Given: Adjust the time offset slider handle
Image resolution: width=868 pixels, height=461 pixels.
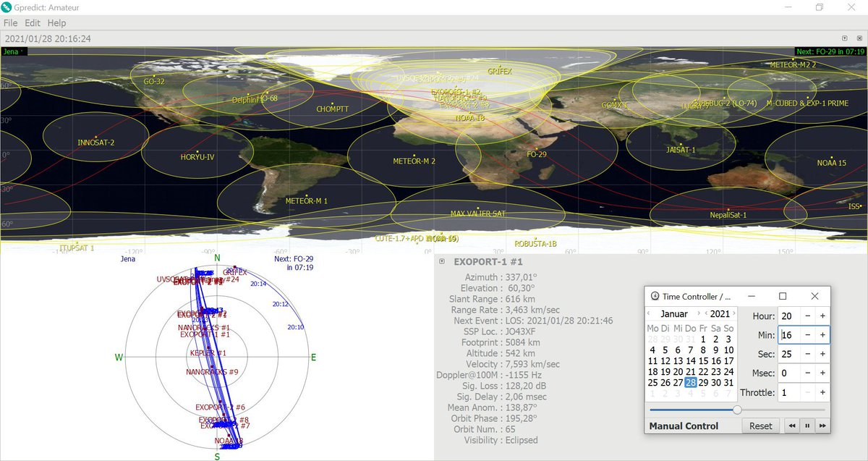Looking at the screenshot, I should 737,410.
